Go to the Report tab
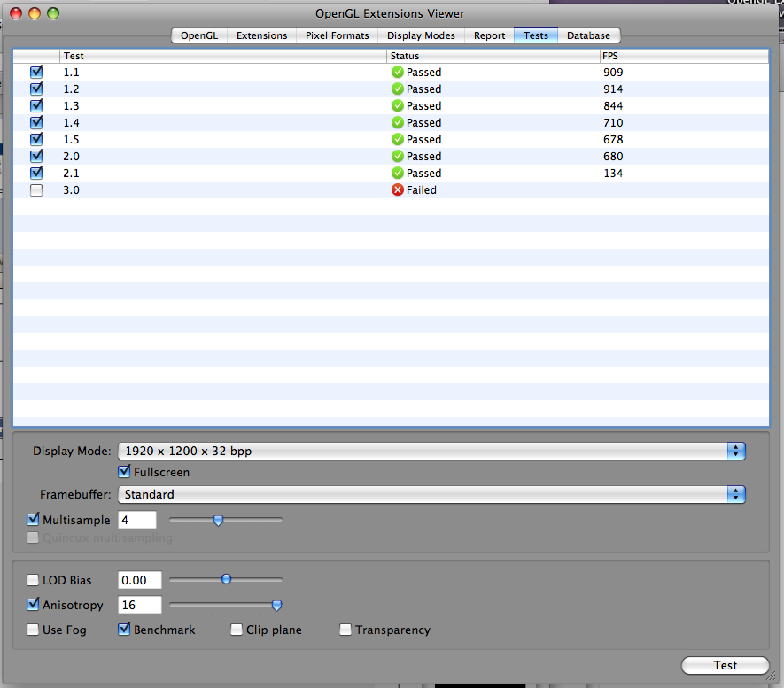The width and height of the screenshot is (784, 688). (490, 35)
